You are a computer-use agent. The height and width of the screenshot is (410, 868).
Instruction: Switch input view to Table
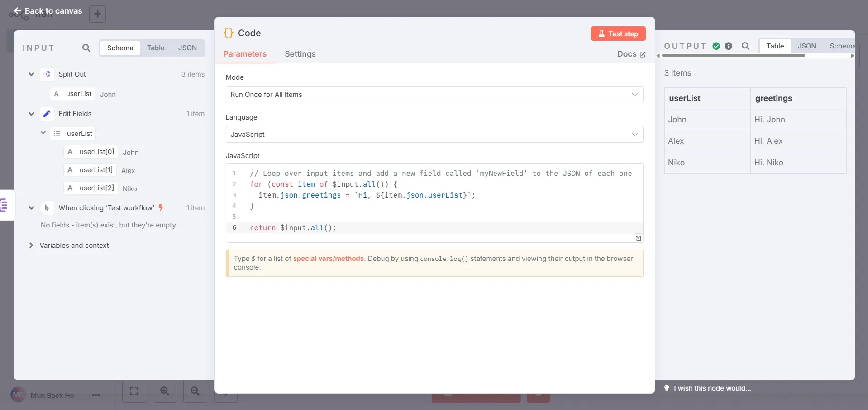click(x=156, y=48)
